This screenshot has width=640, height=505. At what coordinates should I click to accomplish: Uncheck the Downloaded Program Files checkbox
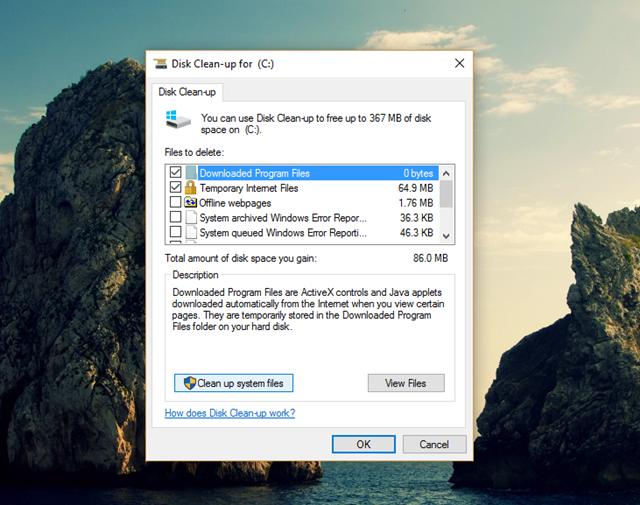(176, 172)
